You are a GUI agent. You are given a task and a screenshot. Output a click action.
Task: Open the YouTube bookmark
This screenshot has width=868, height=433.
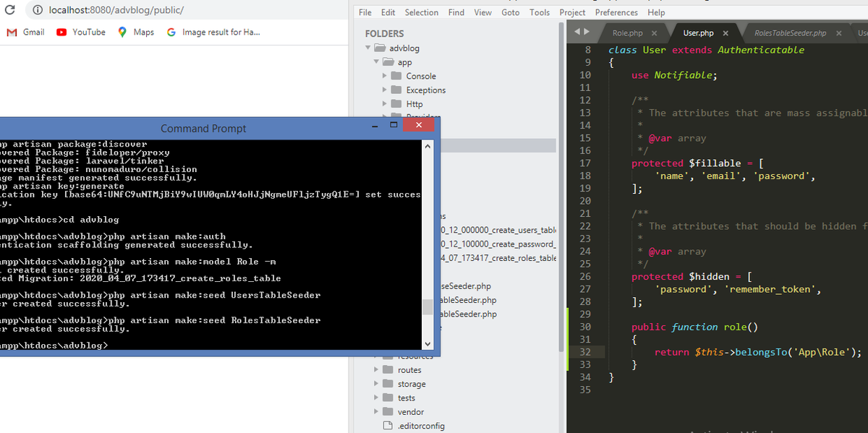(81, 32)
